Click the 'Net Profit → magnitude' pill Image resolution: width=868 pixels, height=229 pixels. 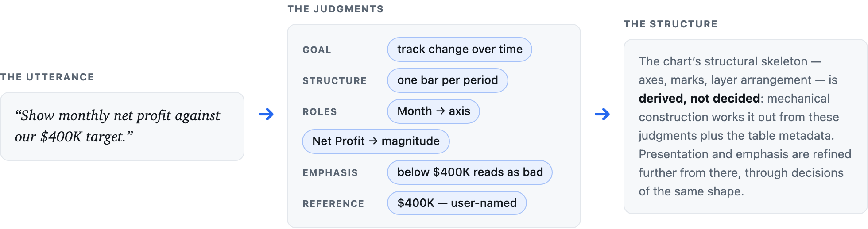pos(376,141)
